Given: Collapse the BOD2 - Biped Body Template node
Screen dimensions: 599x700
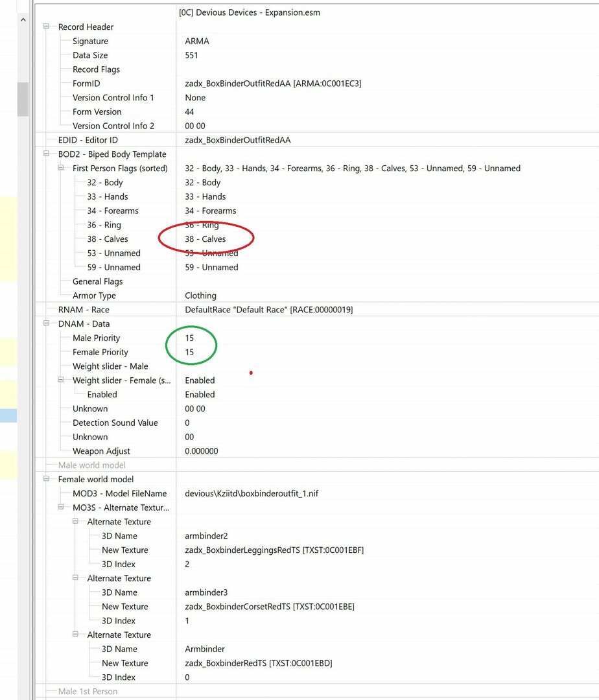Looking at the screenshot, I should pos(46,154).
